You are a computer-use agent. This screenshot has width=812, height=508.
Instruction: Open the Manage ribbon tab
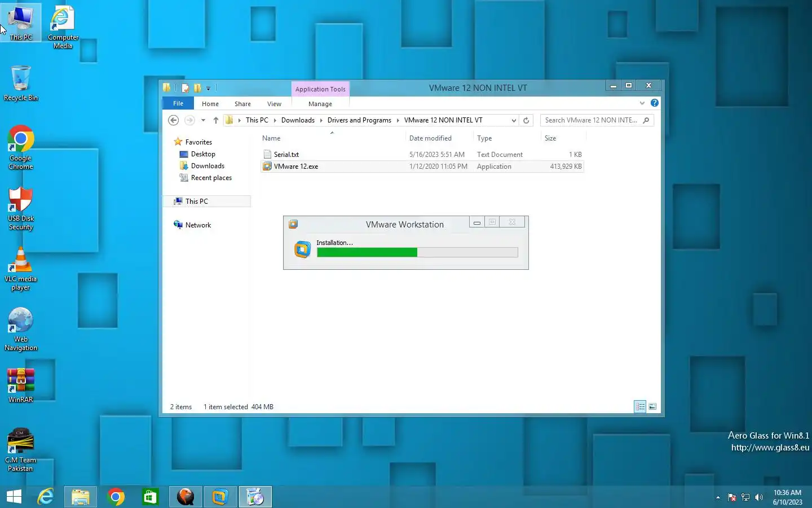320,104
